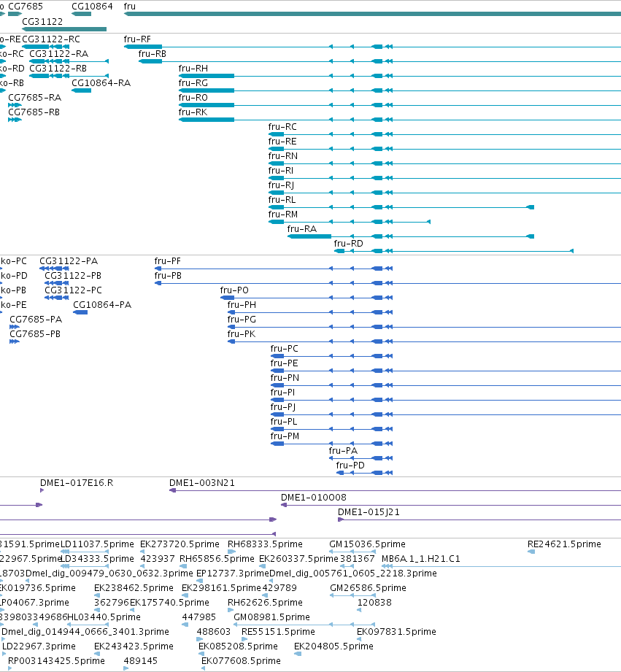The width and height of the screenshot is (621, 672).
Task: Click the EP12737.3prime EST label
Action: tap(232, 573)
